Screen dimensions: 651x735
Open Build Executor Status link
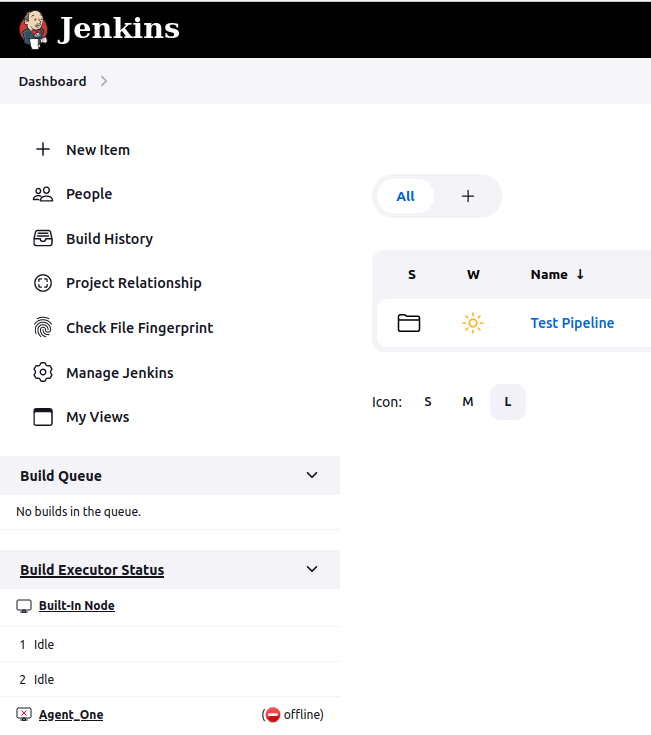click(x=92, y=570)
